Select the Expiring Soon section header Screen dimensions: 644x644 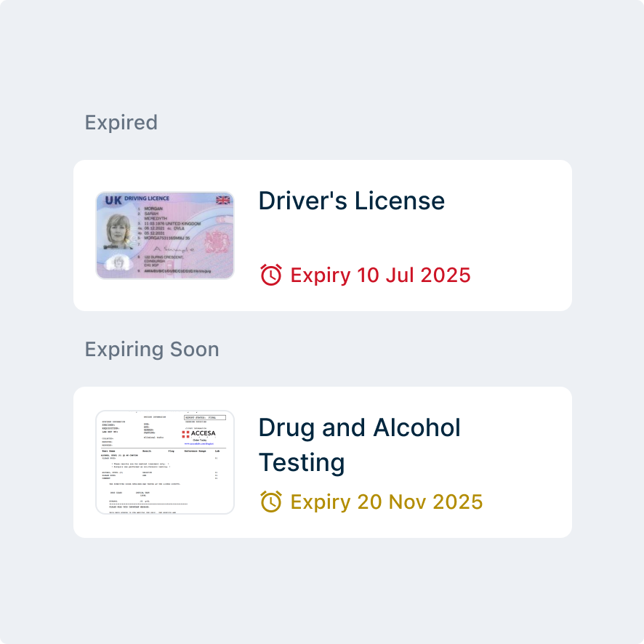point(152,349)
